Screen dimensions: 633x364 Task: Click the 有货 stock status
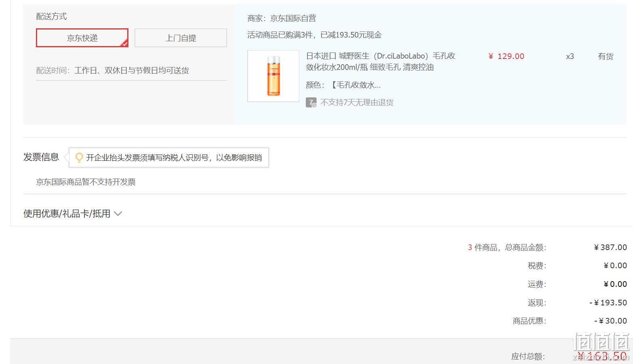pyautogui.click(x=606, y=56)
